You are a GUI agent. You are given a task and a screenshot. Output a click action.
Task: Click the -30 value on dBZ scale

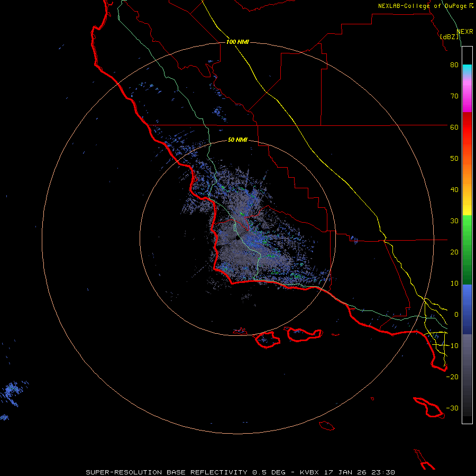(452, 408)
